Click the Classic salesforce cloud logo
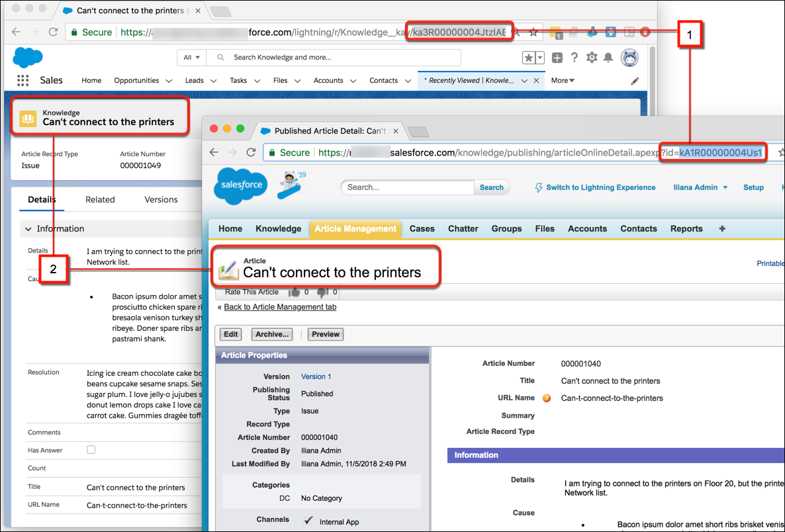Image resolution: width=785 pixels, height=532 pixels. click(x=242, y=185)
